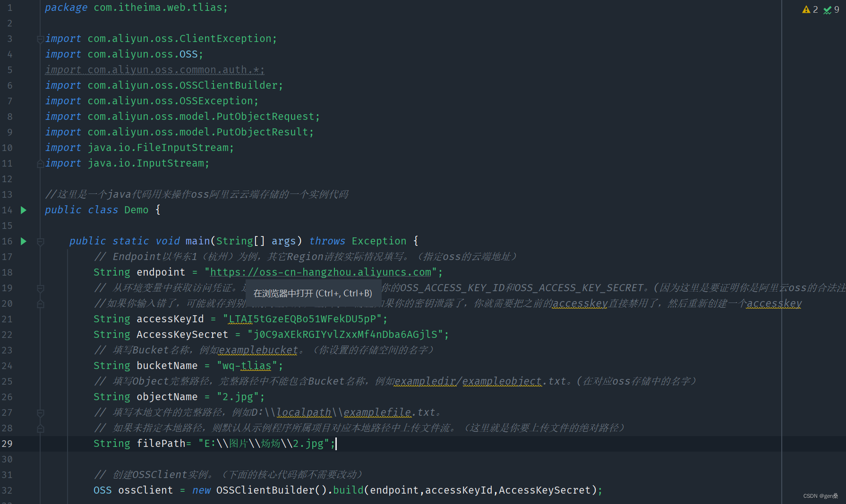Image resolution: width=846 pixels, height=504 pixels.
Task: Run main method via gutter arrow
Action: (24, 241)
